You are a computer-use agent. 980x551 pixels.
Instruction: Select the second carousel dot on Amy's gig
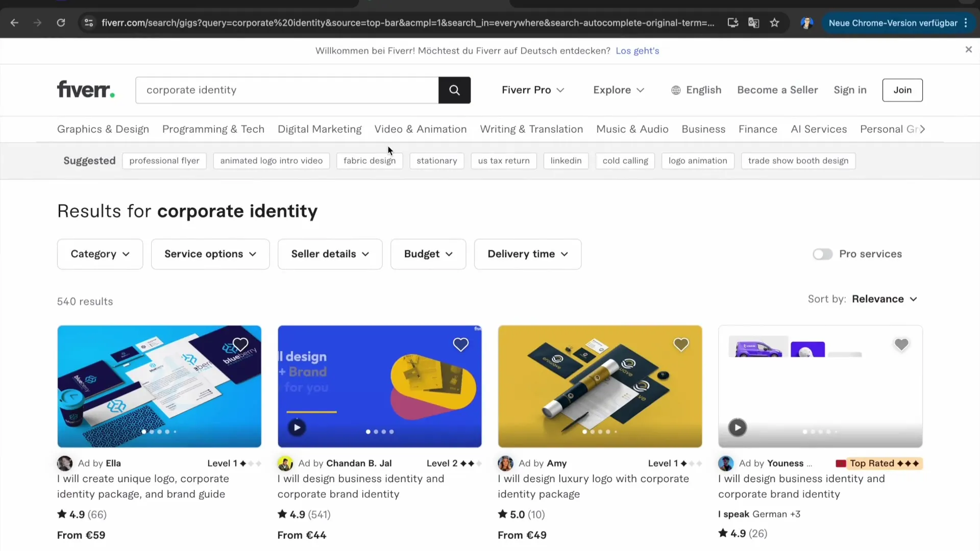(x=593, y=432)
